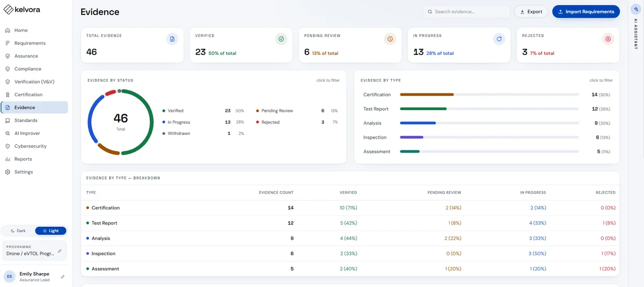Click the 10 (71%) verified cell
Image resolution: width=644 pixels, height=287 pixels.
[348, 207]
